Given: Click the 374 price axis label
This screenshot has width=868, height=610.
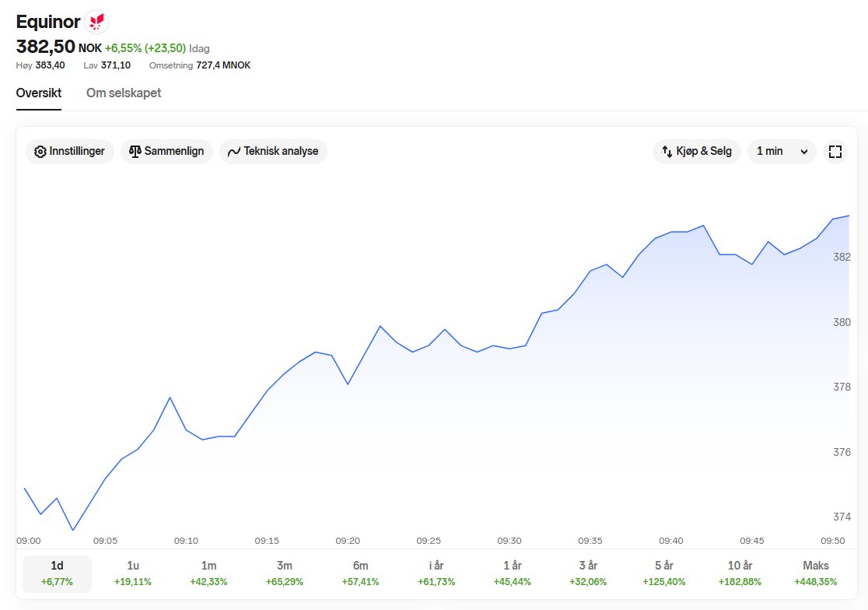Looking at the screenshot, I should (842, 517).
